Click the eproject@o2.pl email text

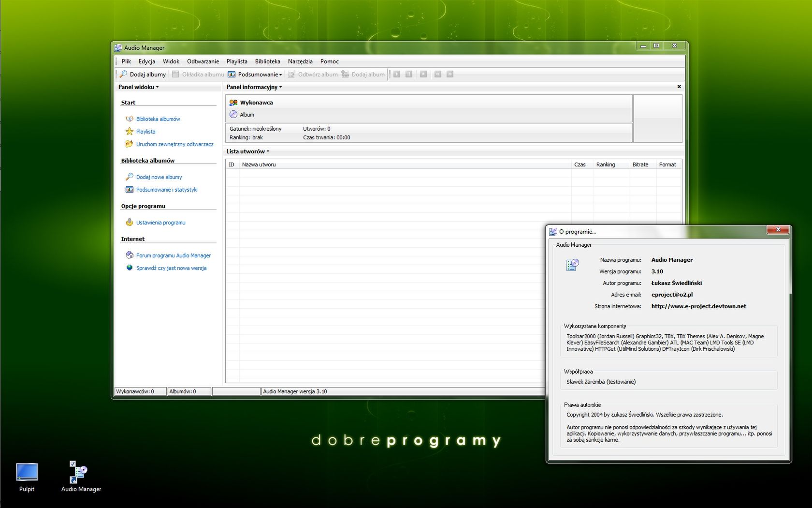pos(672,295)
